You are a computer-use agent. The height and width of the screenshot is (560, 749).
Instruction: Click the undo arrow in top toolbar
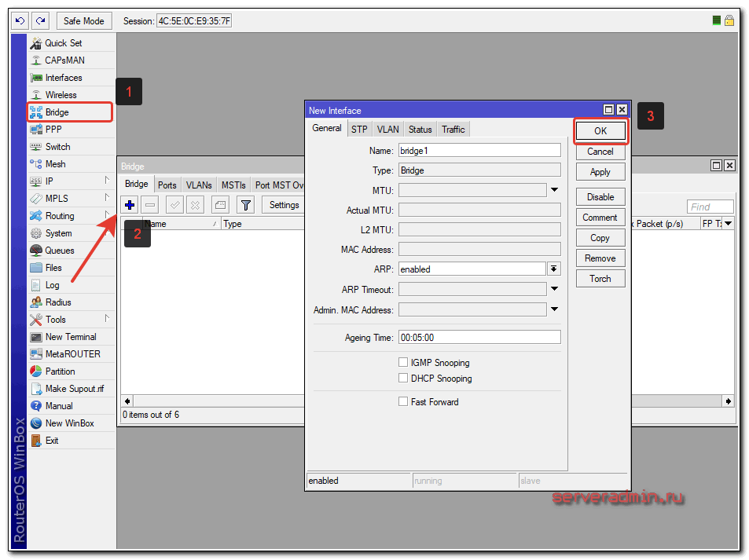[x=20, y=20]
